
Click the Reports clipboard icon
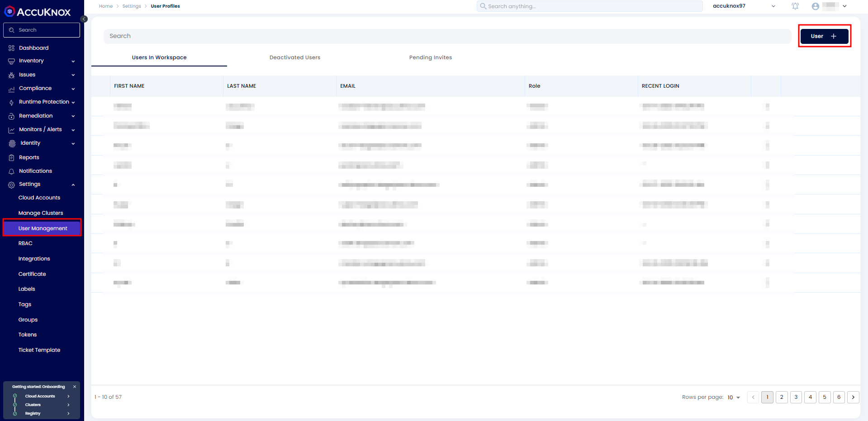coord(11,158)
